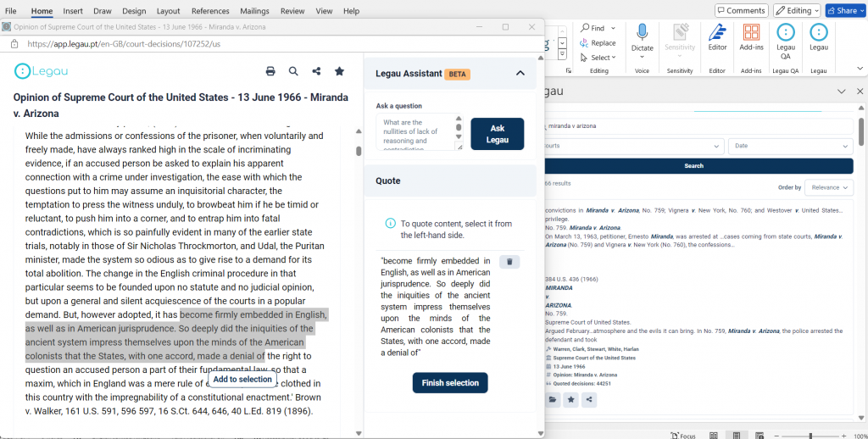Switch to Print Layout in Word status bar
Viewport: 868px width, 439px height.
coord(737,436)
